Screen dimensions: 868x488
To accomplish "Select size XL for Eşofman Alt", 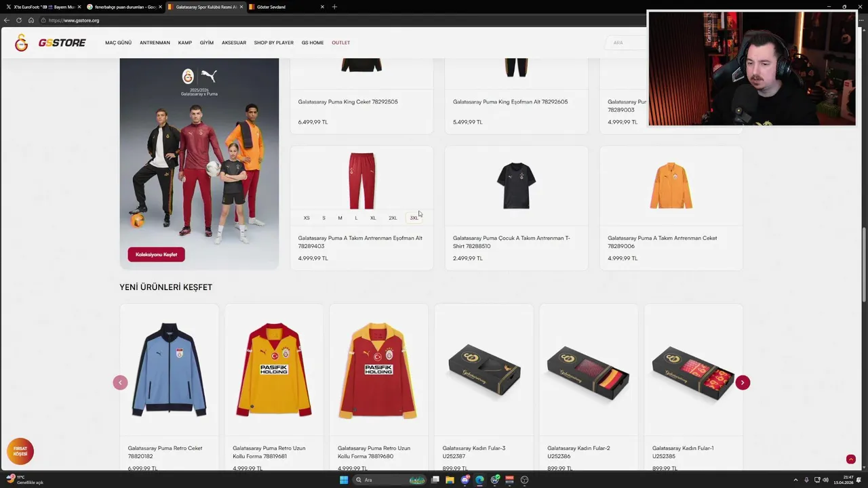I will pos(373,218).
